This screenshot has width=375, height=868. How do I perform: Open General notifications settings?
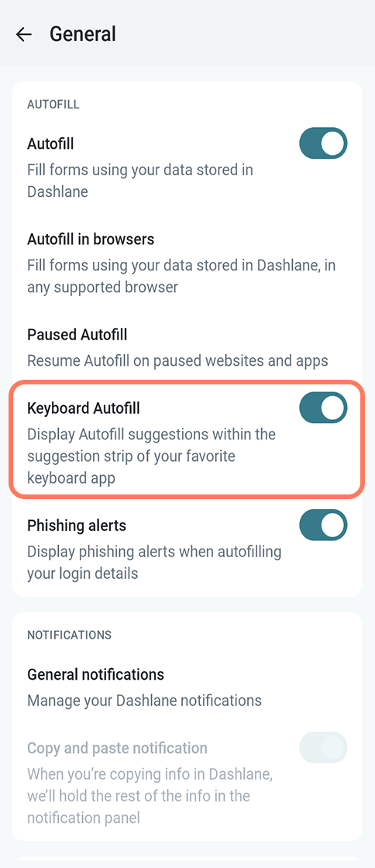pyautogui.click(x=187, y=687)
